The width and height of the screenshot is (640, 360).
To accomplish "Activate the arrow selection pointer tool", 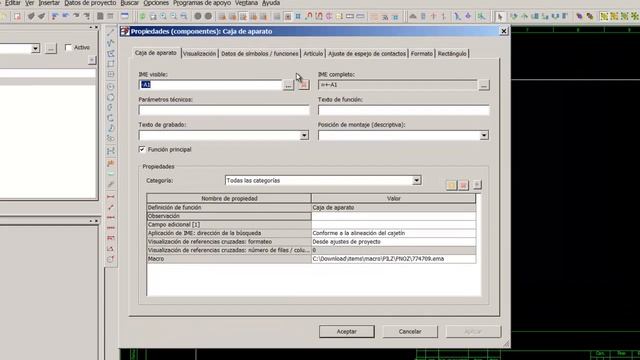I will (500, 16).
